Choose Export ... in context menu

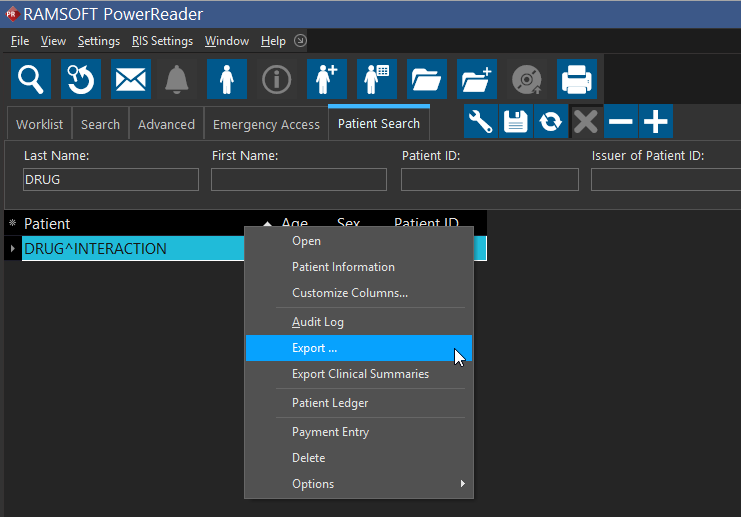359,348
